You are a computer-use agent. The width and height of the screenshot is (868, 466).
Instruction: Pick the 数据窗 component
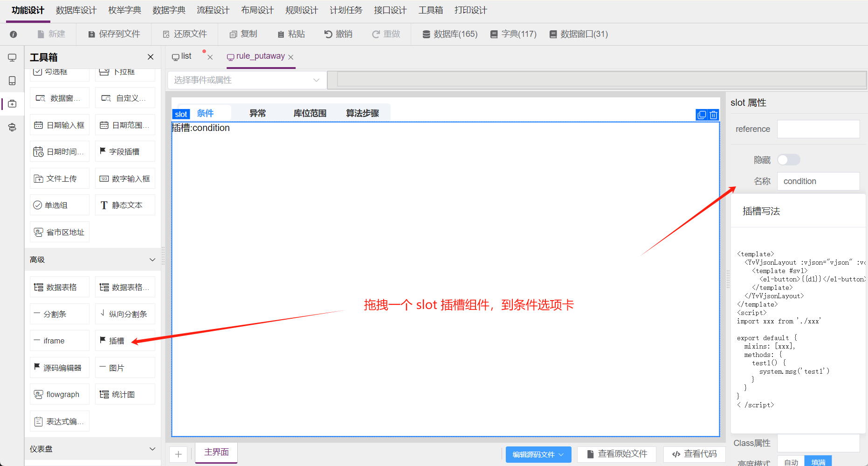60,98
